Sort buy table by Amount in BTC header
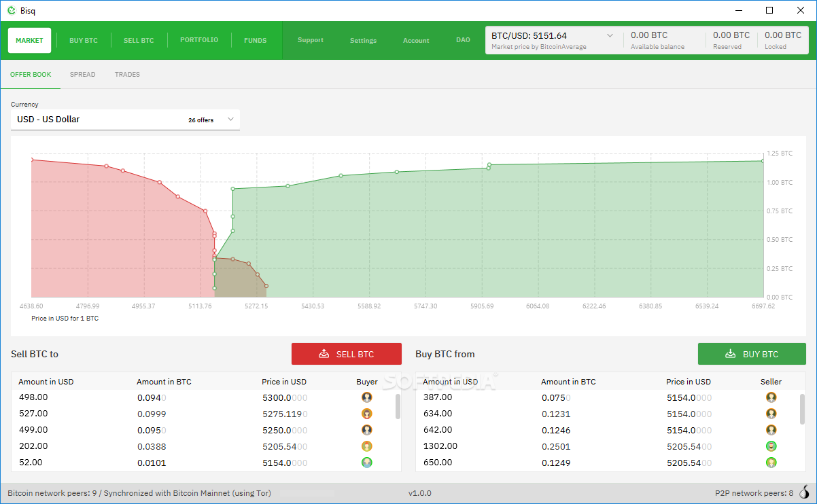This screenshot has width=817, height=504. pyautogui.click(x=568, y=382)
